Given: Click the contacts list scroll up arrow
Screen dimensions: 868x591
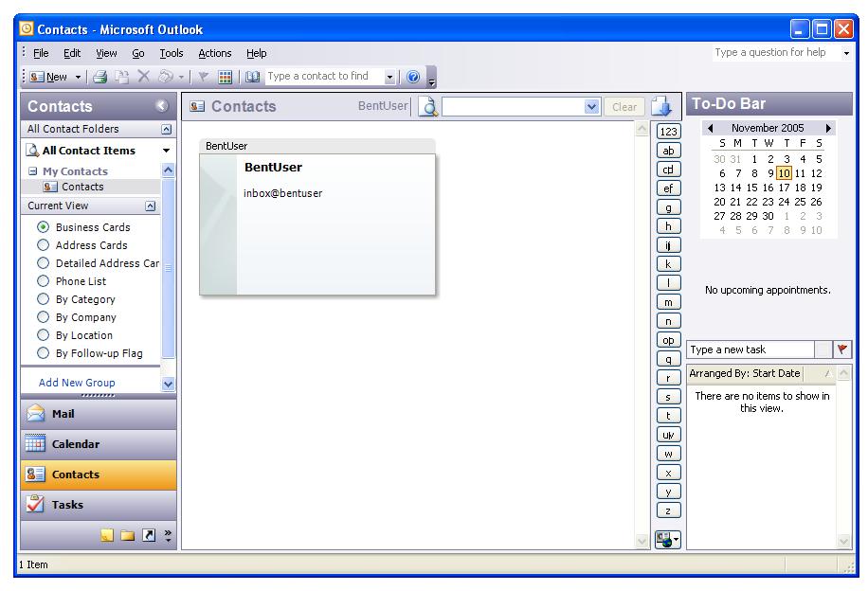Looking at the screenshot, I should (x=642, y=129).
